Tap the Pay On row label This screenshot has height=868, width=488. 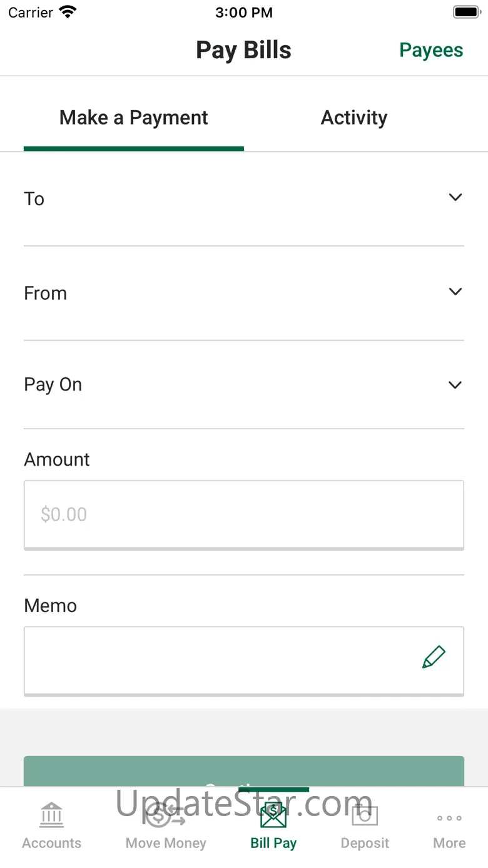pyautogui.click(x=53, y=385)
